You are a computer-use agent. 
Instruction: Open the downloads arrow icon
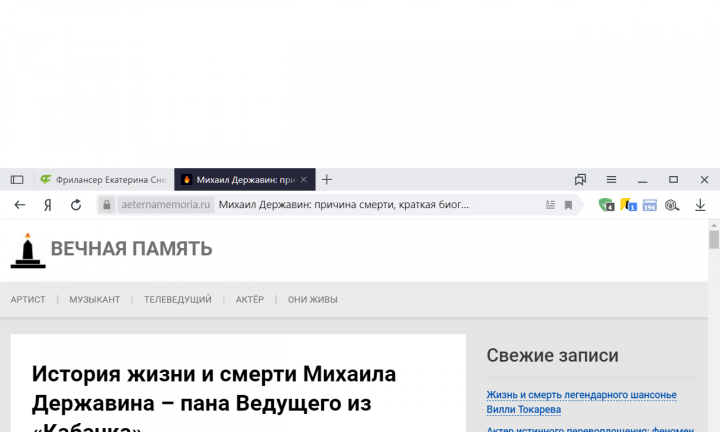click(700, 205)
